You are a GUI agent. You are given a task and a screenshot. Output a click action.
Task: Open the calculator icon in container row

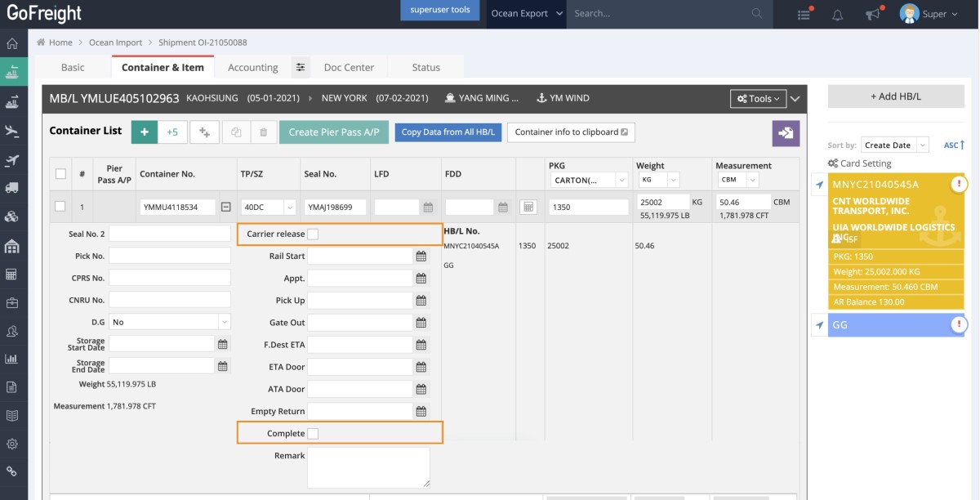[528, 208]
